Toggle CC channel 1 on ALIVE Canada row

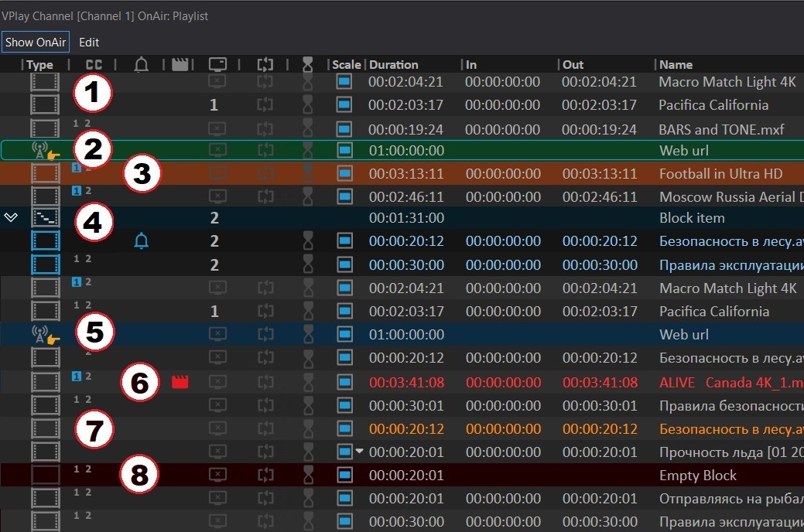77,377
